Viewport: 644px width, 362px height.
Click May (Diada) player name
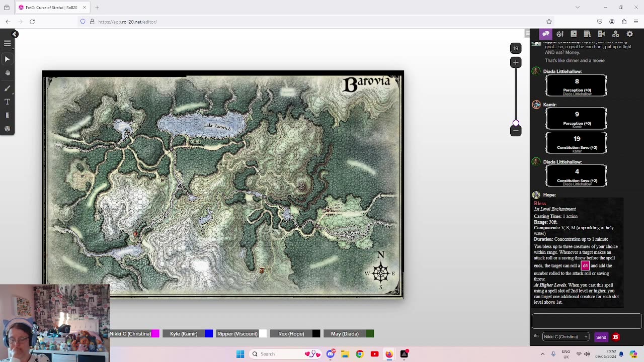(x=345, y=334)
